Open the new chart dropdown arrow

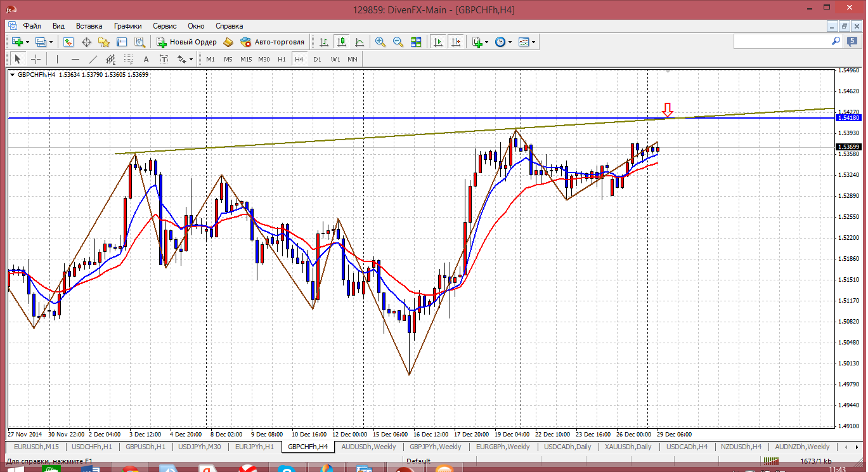pos(28,42)
